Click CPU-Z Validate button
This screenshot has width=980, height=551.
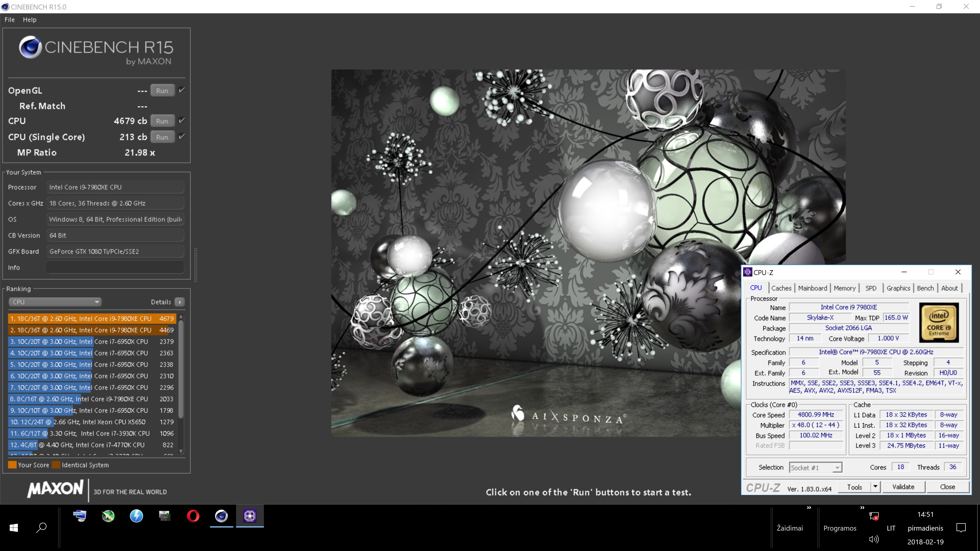[x=903, y=487]
